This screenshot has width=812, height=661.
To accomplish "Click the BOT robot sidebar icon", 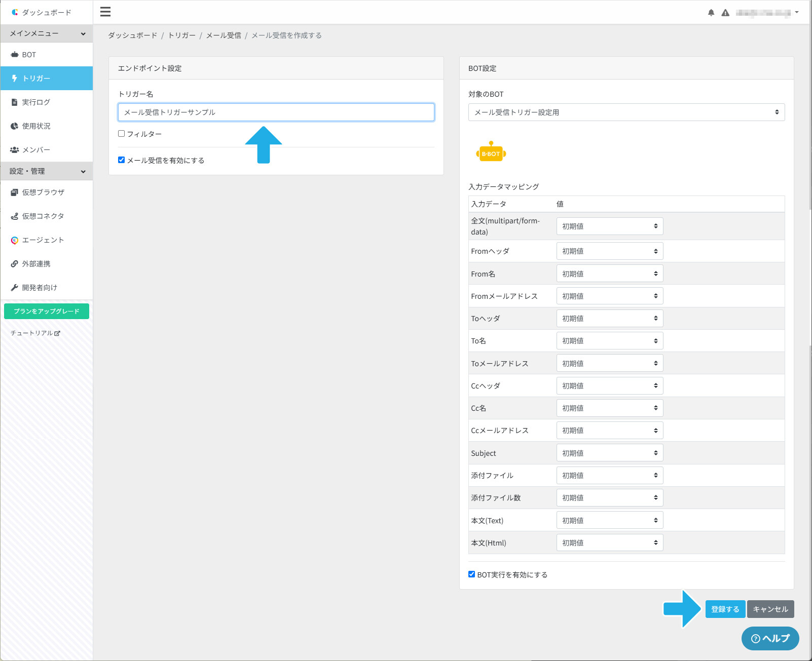I will pos(15,55).
